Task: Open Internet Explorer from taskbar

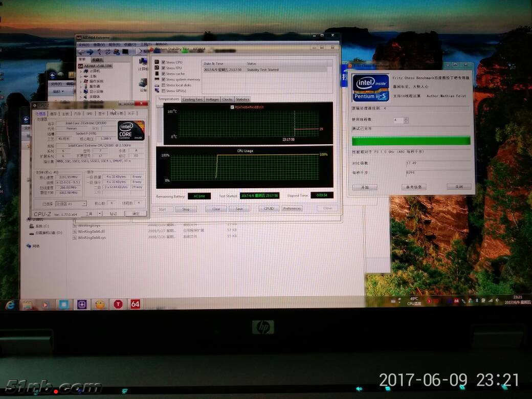Action: click(10, 305)
